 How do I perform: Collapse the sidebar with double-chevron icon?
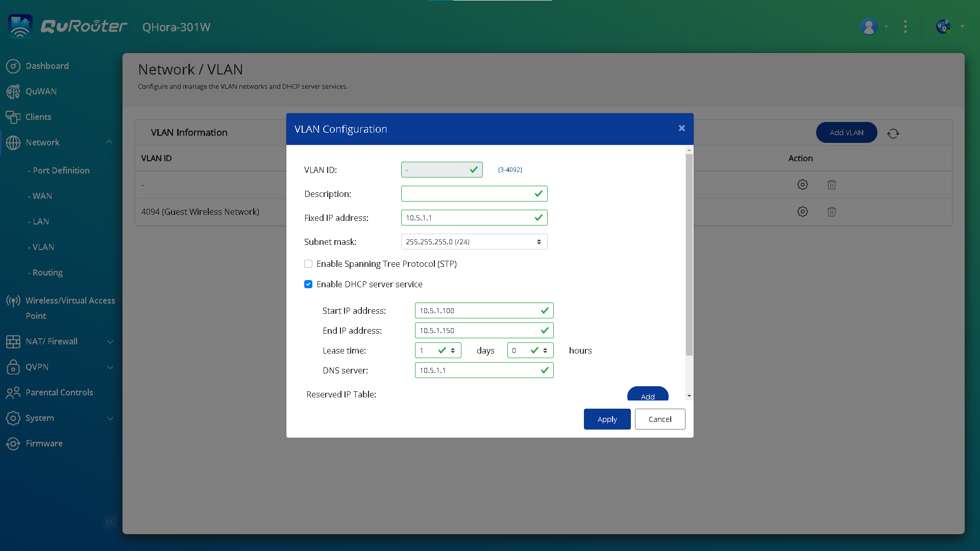tap(110, 521)
